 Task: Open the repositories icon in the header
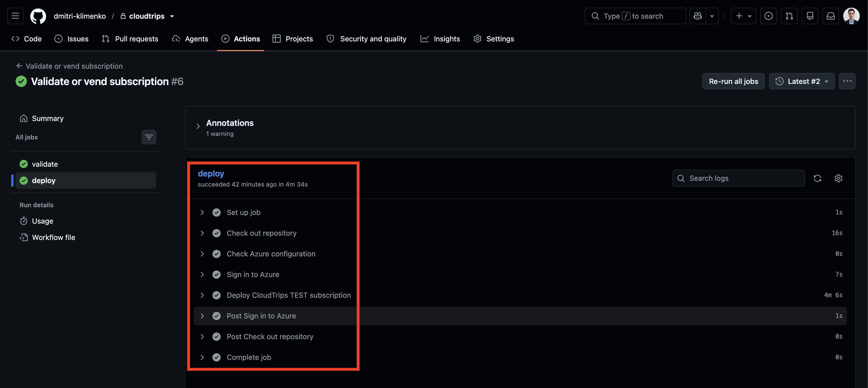[810, 16]
